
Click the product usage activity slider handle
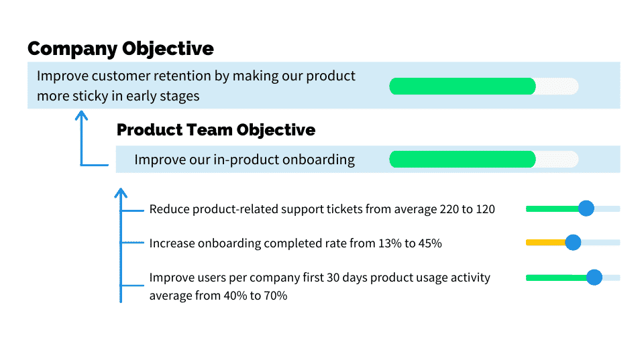tap(594, 278)
